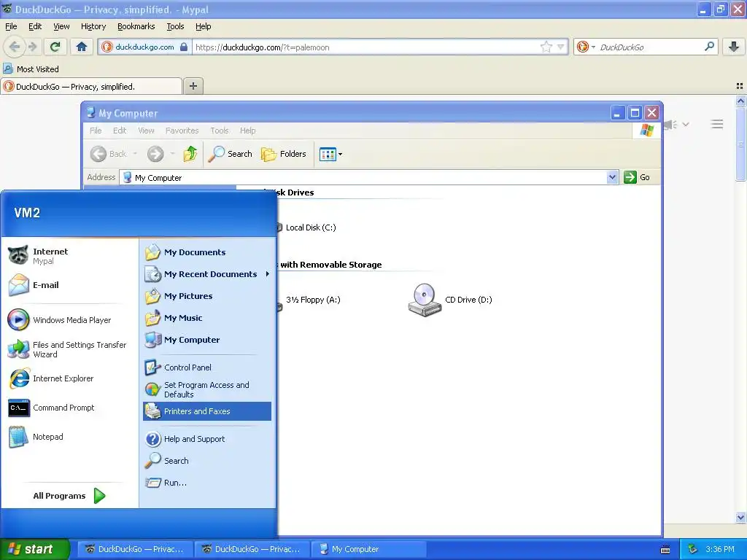The image size is (747, 560).
Task: Open the Mypal Tools menu
Action: point(175,26)
